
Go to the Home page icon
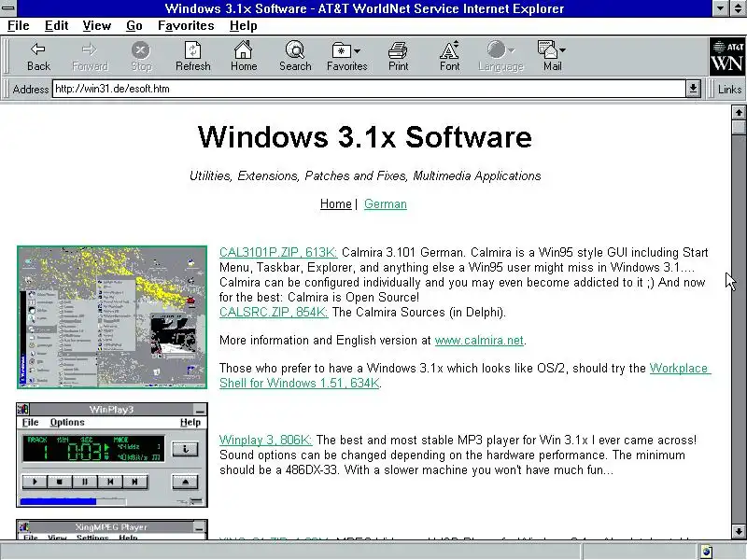(x=244, y=56)
